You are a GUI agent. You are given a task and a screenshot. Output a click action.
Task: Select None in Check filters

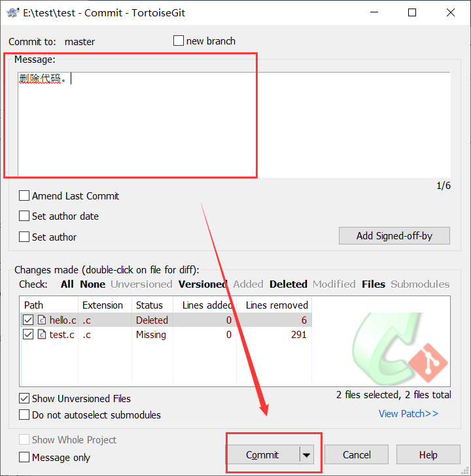[93, 284]
